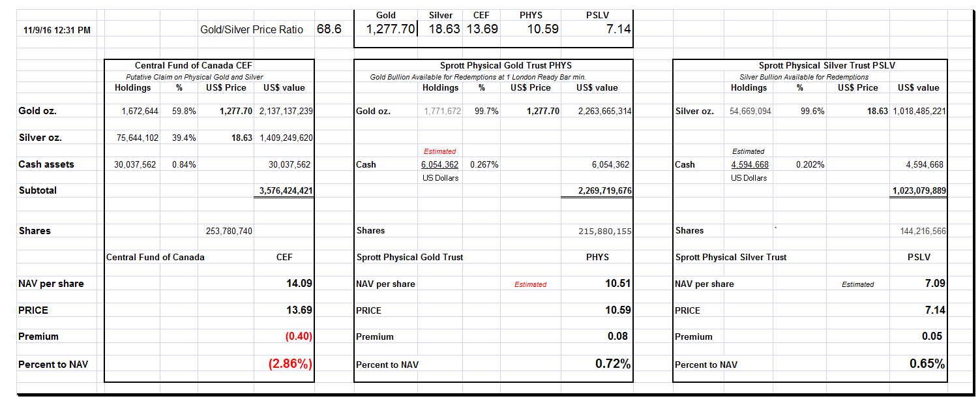Select the ratio value 68.6
Viewport: 980px width, 405px height.
click(329, 29)
